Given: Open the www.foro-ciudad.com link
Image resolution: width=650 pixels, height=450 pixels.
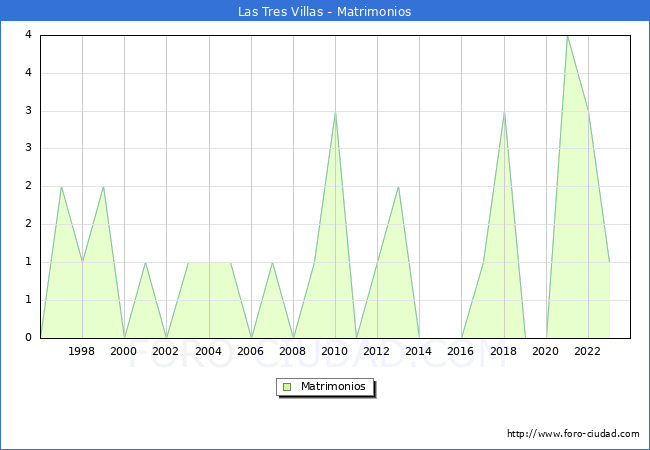Looking at the screenshot, I should (x=573, y=434).
